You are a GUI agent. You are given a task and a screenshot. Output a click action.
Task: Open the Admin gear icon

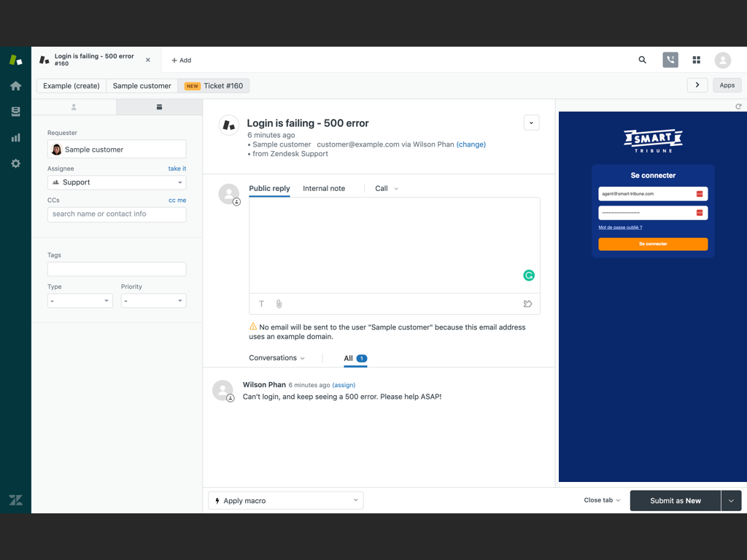15,163
